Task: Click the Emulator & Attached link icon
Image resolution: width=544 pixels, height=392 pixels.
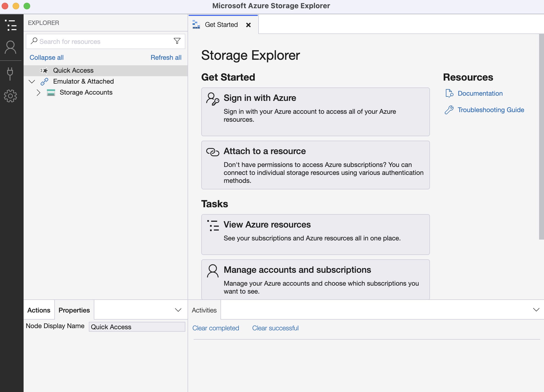Action: tap(44, 81)
